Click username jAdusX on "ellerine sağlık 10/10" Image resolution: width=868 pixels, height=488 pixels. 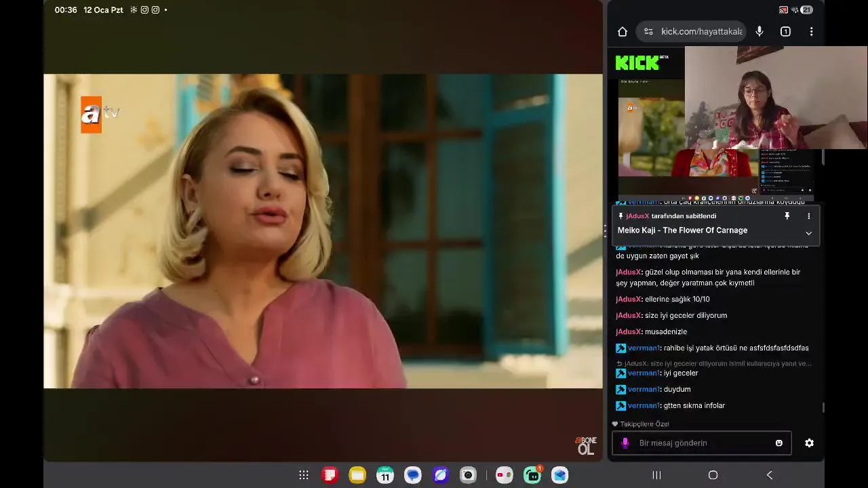click(x=628, y=299)
